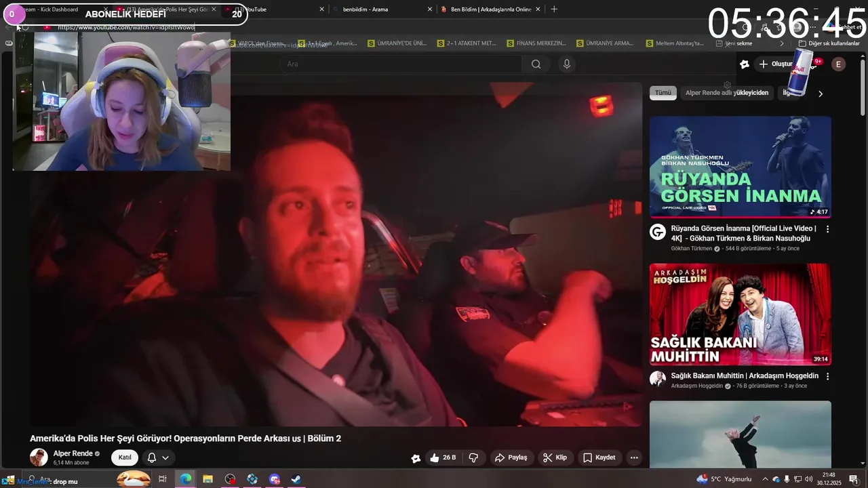Open the Meltem Altıntaş'ta... bookmark
This screenshot has height=488, width=868.
pyautogui.click(x=674, y=43)
